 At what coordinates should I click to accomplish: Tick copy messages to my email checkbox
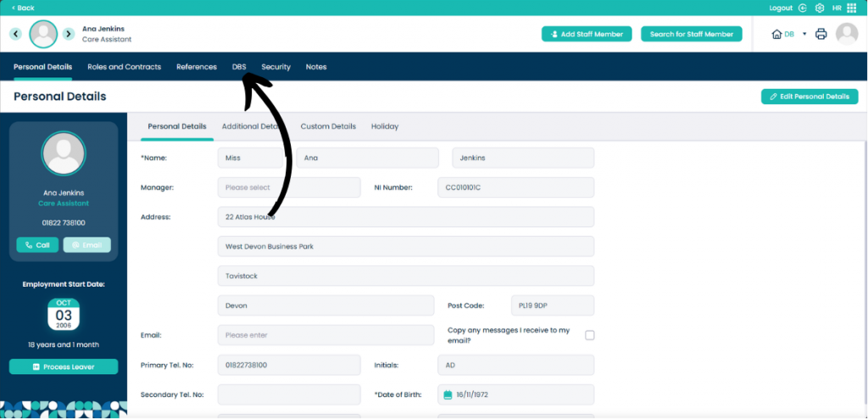(590, 335)
